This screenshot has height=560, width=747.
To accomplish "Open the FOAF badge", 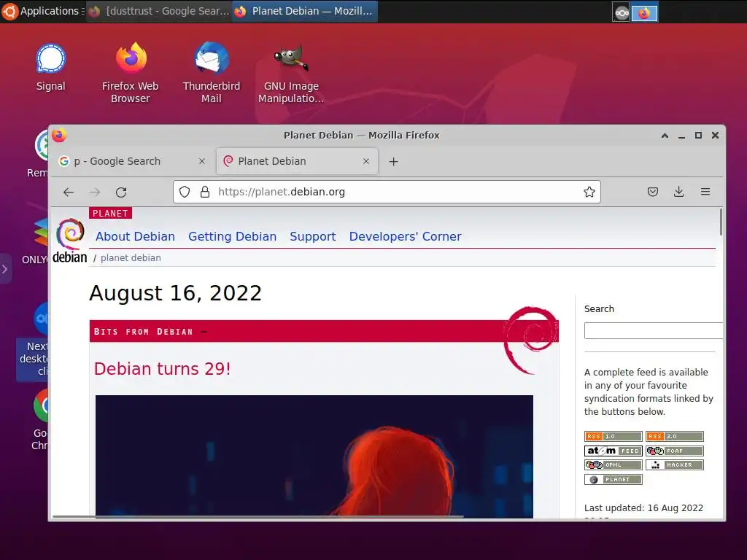I will (x=675, y=451).
